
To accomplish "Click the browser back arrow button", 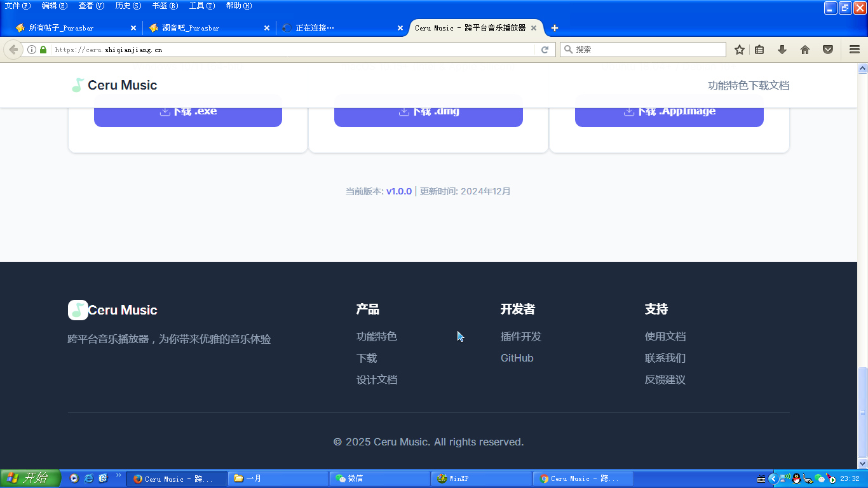I will (13, 50).
